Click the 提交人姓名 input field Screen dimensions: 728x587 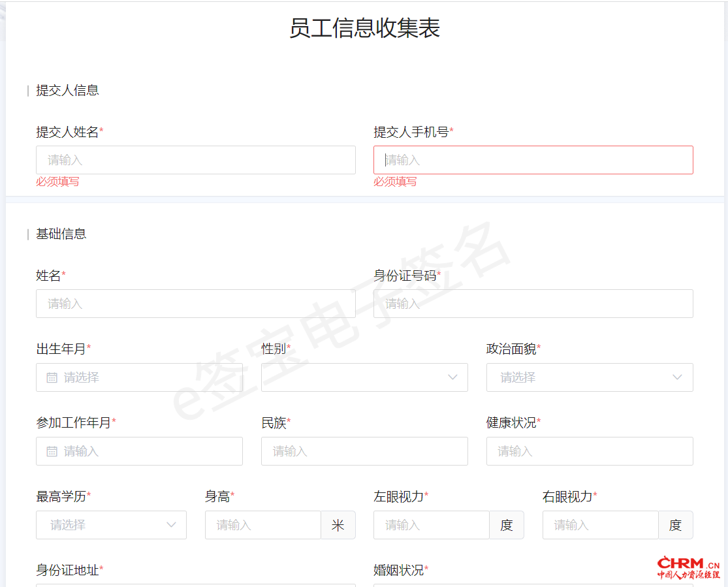196,160
